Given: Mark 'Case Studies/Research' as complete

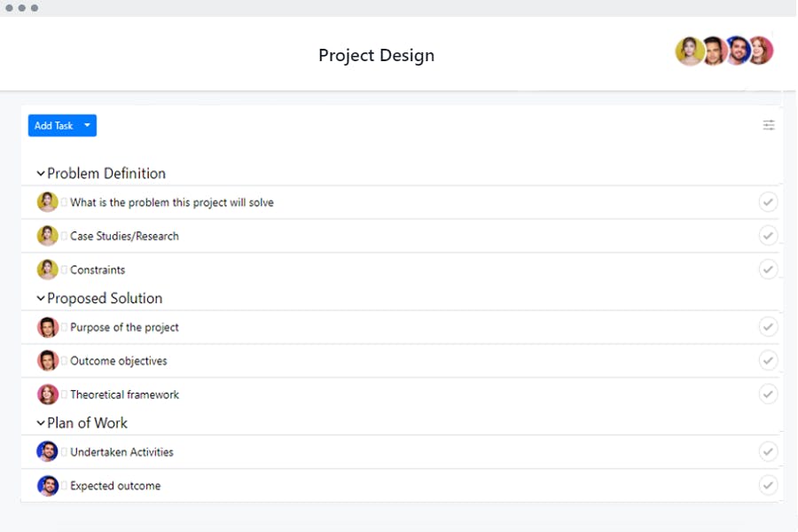Looking at the screenshot, I should pyautogui.click(x=768, y=235).
